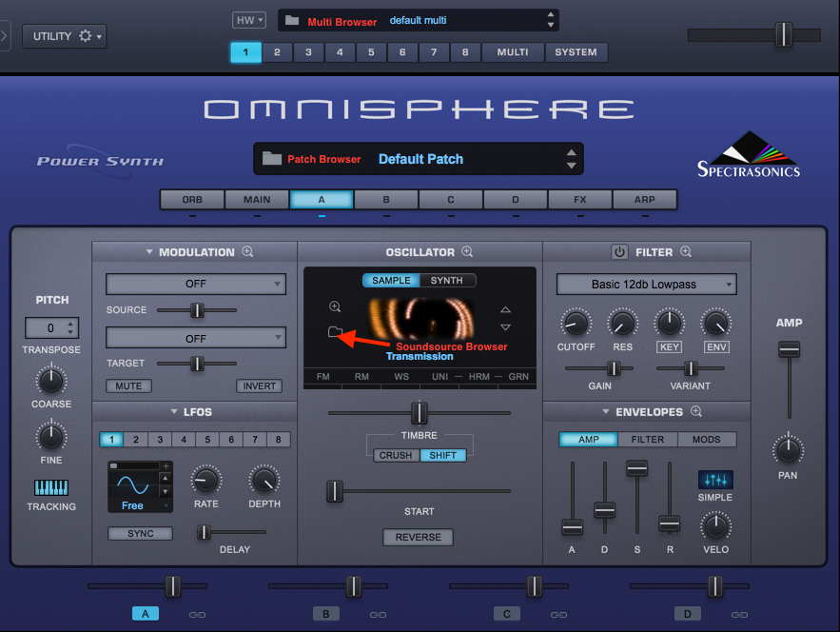Step to the next patch with up arrow
The width and height of the screenshot is (840, 632).
[572, 152]
